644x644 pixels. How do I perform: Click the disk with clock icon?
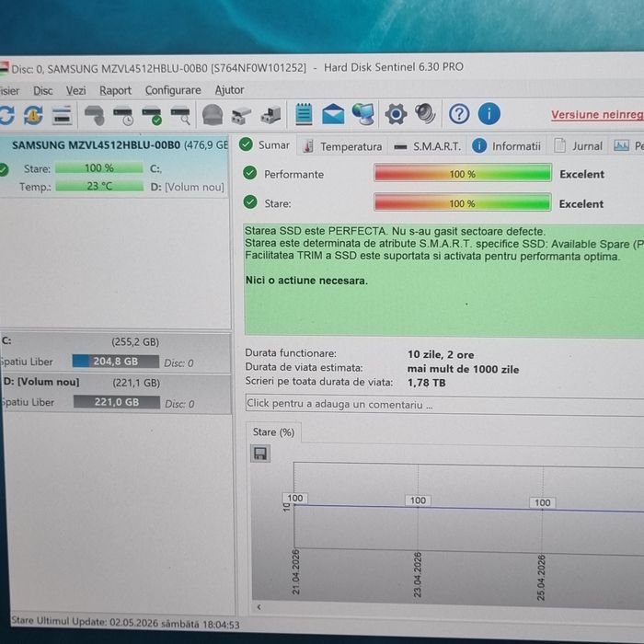(x=123, y=115)
